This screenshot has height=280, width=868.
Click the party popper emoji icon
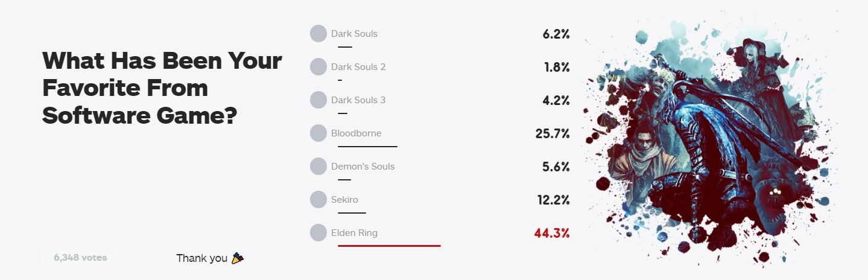[238, 258]
